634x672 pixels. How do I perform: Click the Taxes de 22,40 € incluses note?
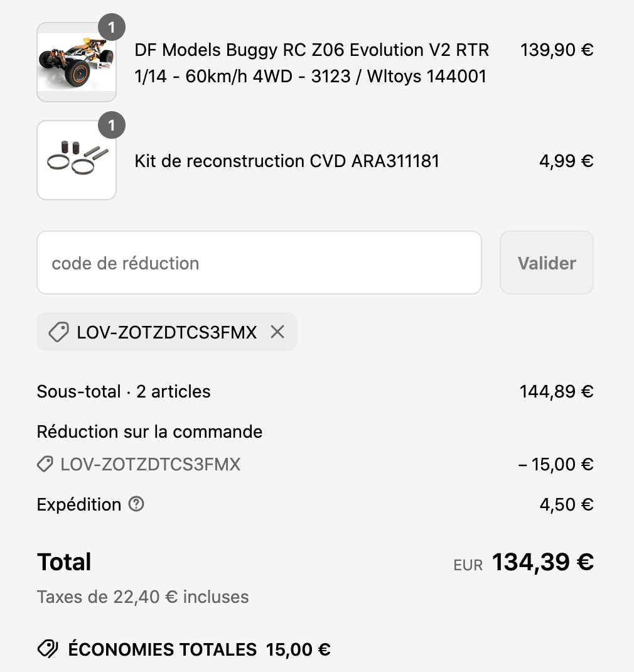tap(142, 597)
